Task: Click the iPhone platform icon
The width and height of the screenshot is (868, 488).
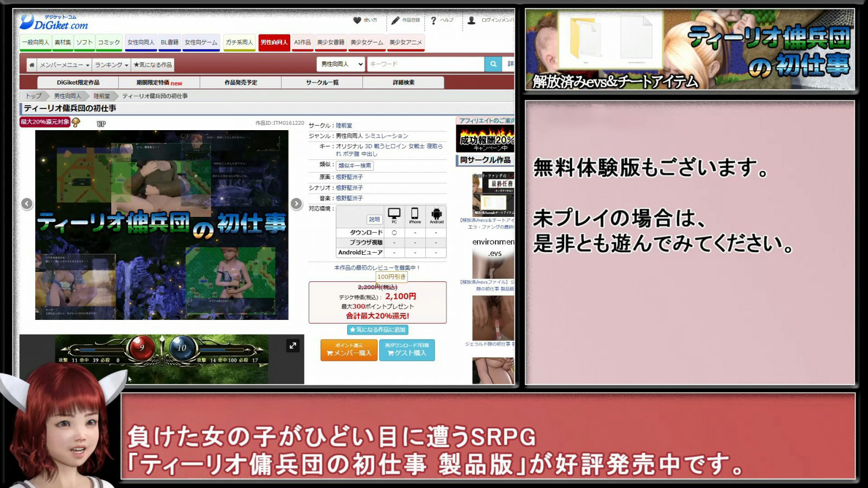Action: pyautogui.click(x=415, y=215)
